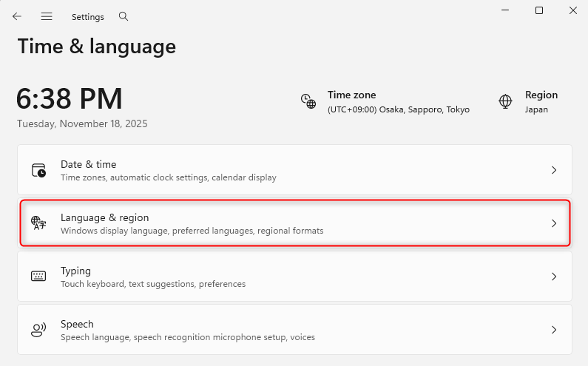Click the Language & region translate icon
The height and width of the screenshot is (366, 588).
38,223
